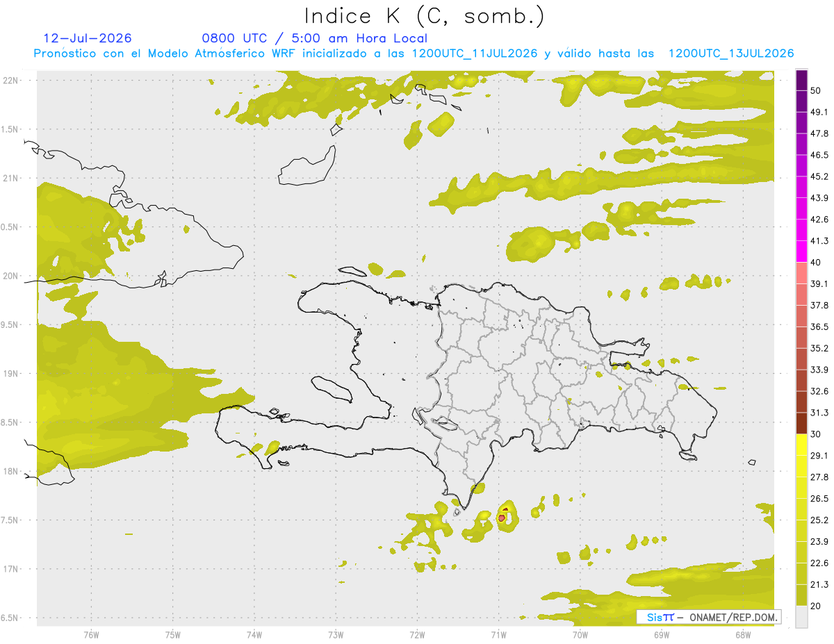Click the colorbar value '23.9'
Image resolution: width=834 pixels, height=644 pixels.
pos(819,542)
